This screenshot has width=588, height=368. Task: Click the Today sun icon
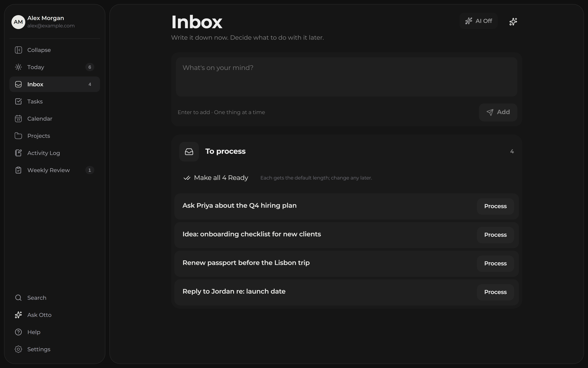(x=18, y=67)
